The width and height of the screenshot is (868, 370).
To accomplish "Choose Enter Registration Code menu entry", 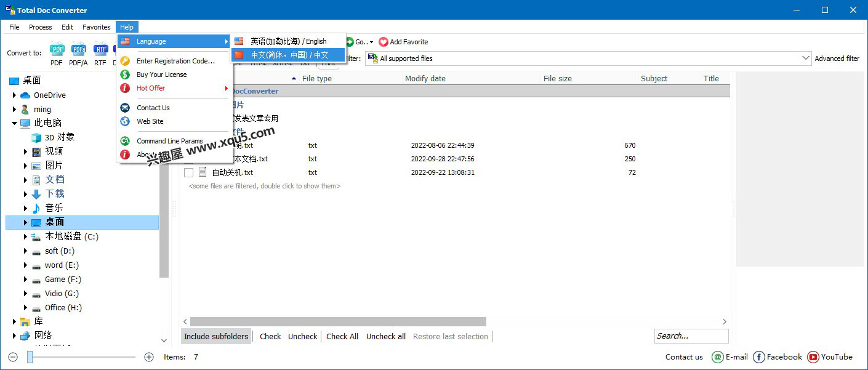I will coord(175,61).
